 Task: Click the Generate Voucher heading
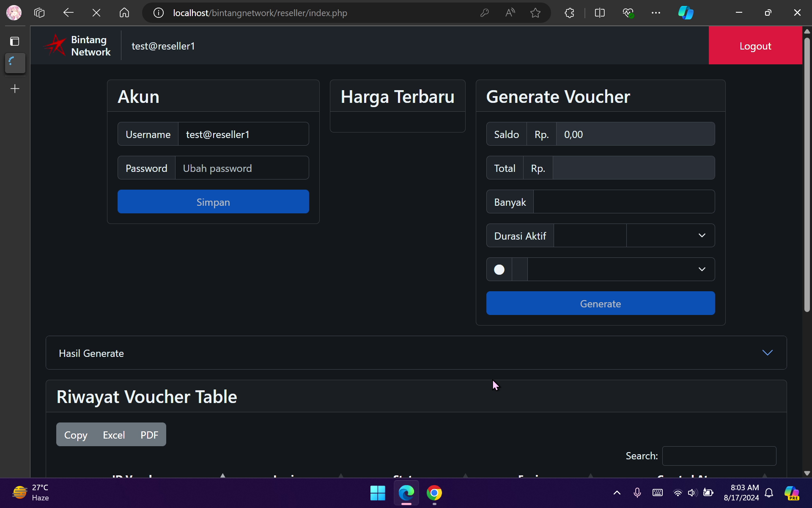(x=558, y=97)
